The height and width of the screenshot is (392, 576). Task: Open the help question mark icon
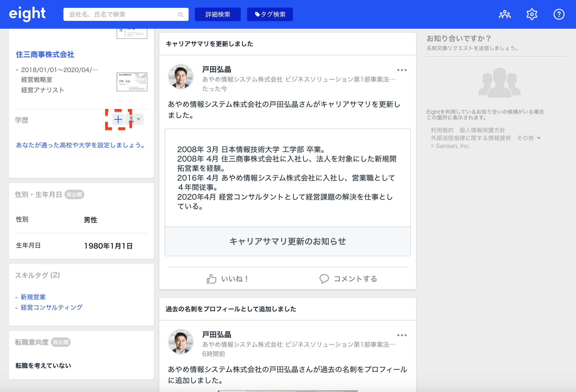(x=559, y=14)
